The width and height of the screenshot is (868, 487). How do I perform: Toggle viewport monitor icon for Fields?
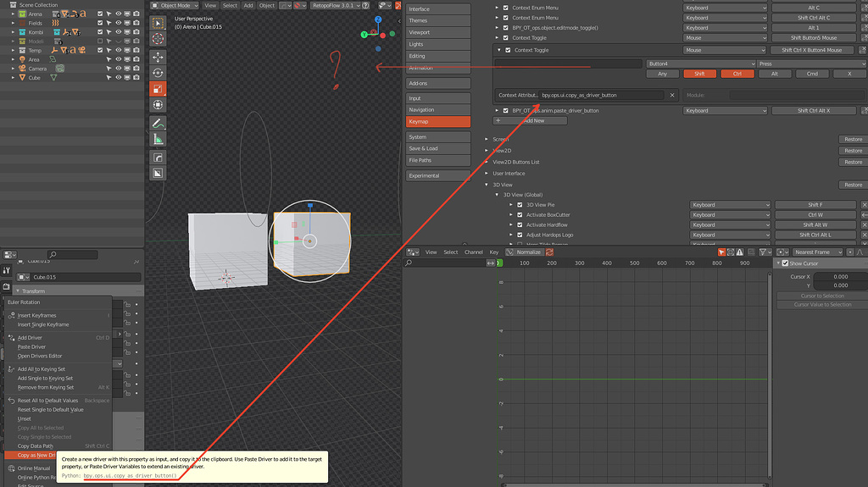pyautogui.click(x=127, y=23)
